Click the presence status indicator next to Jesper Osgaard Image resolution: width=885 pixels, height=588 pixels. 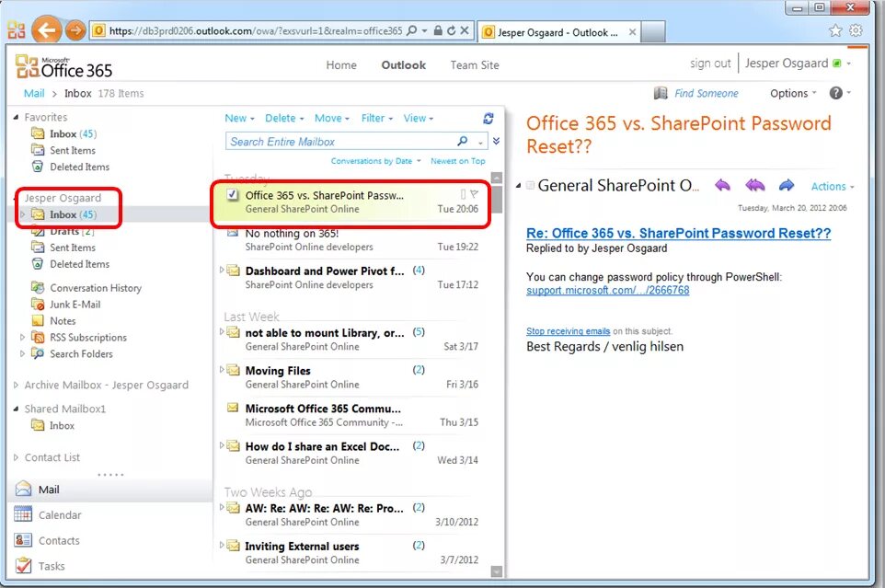point(837,63)
